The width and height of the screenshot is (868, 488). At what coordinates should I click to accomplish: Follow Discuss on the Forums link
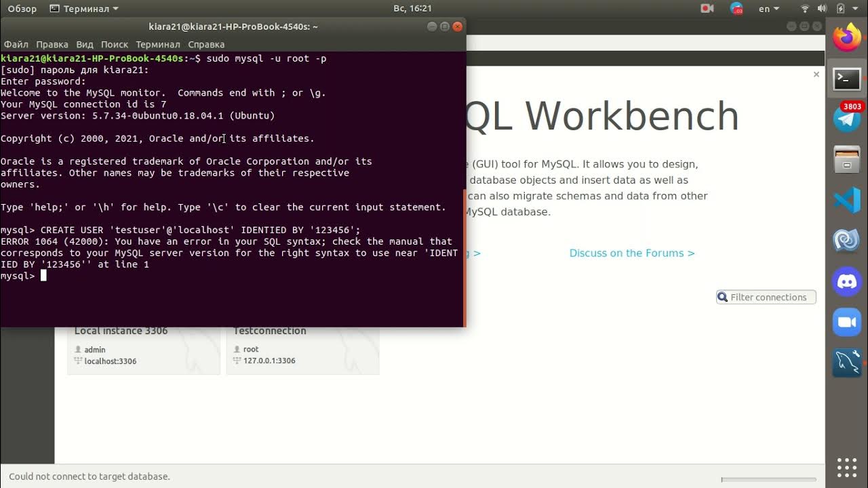pos(632,253)
